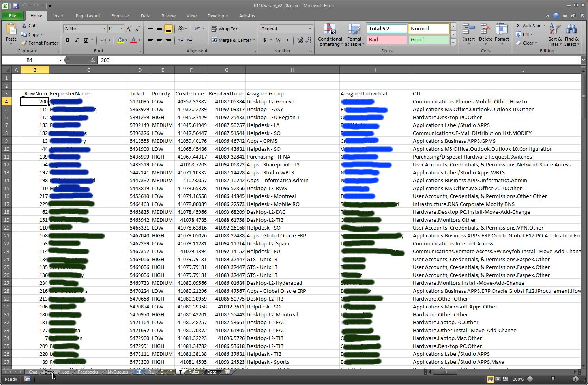Viewport: 588px width, 385px height.
Task: Open the Feedbacks sheet tab
Action: 88,372
